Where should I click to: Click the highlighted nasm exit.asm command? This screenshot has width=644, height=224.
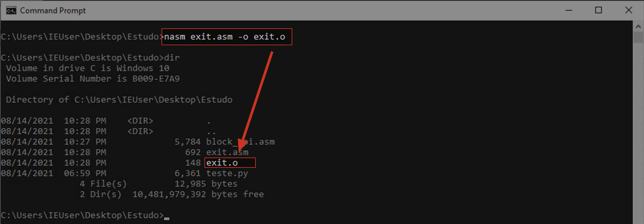click(225, 37)
